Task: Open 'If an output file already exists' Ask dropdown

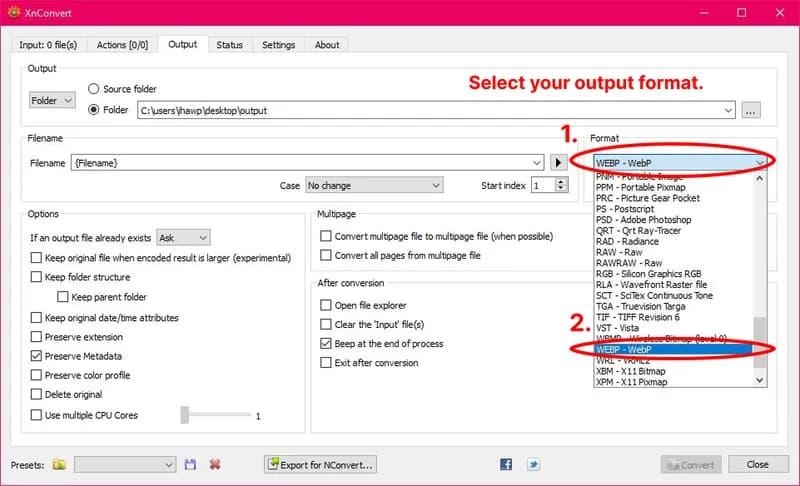Action: [x=183, y=238]
